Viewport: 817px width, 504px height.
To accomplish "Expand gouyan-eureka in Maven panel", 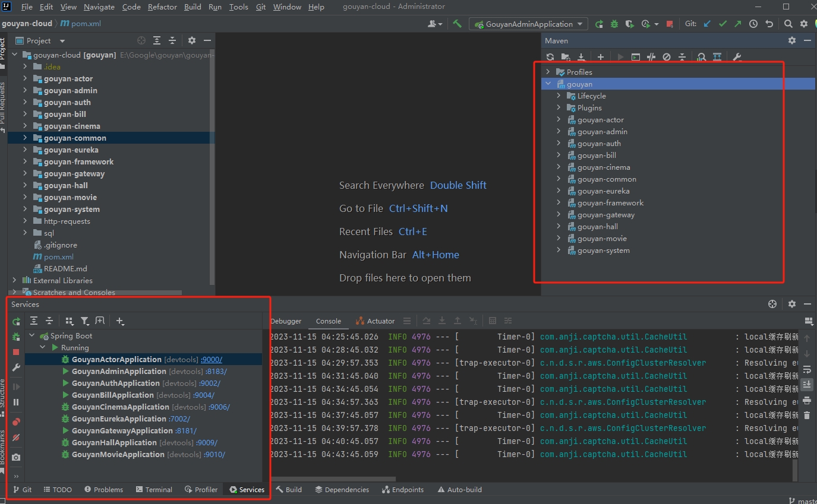I will pos(559,191).
